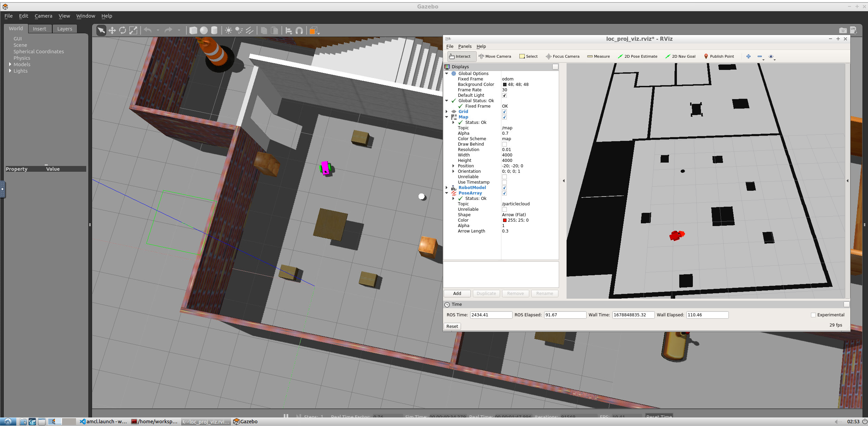
Task: Click the Wall Elapsed field
Action: tap(707, 315)
